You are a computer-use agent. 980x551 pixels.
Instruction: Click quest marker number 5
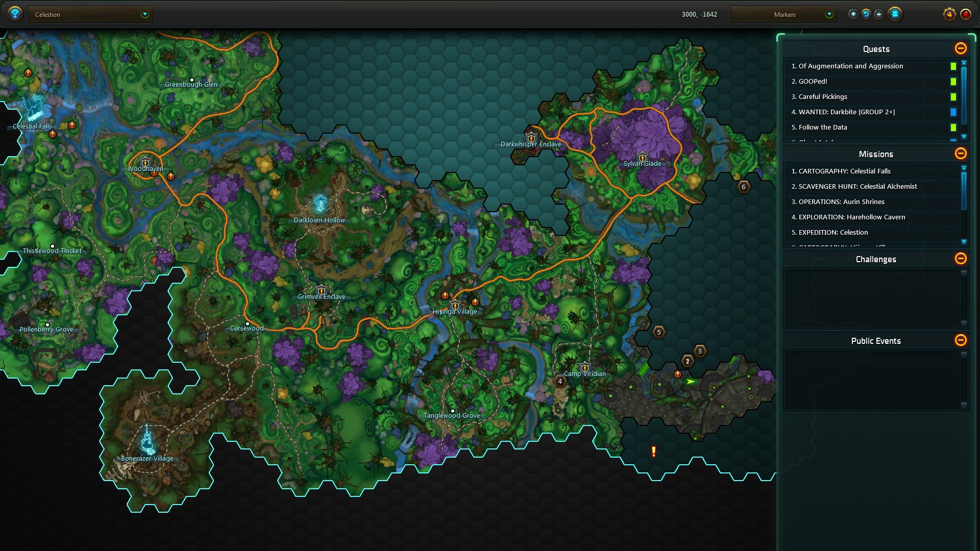659,332
